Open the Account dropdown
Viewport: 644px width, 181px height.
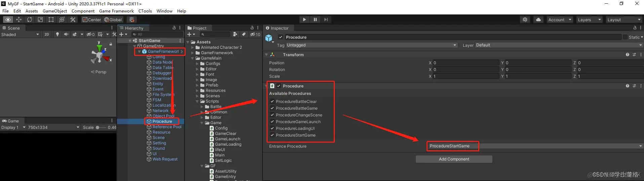(x=560, y=20)
